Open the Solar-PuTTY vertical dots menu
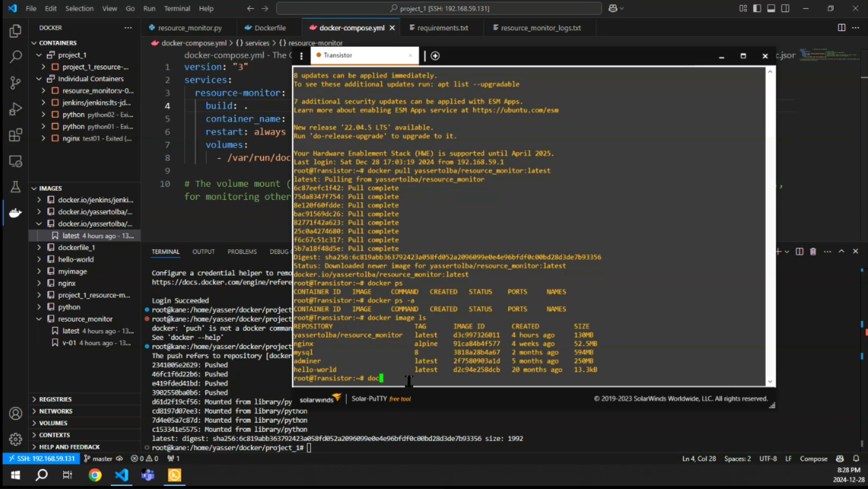868x489 pixels. [x=301, y=55]
